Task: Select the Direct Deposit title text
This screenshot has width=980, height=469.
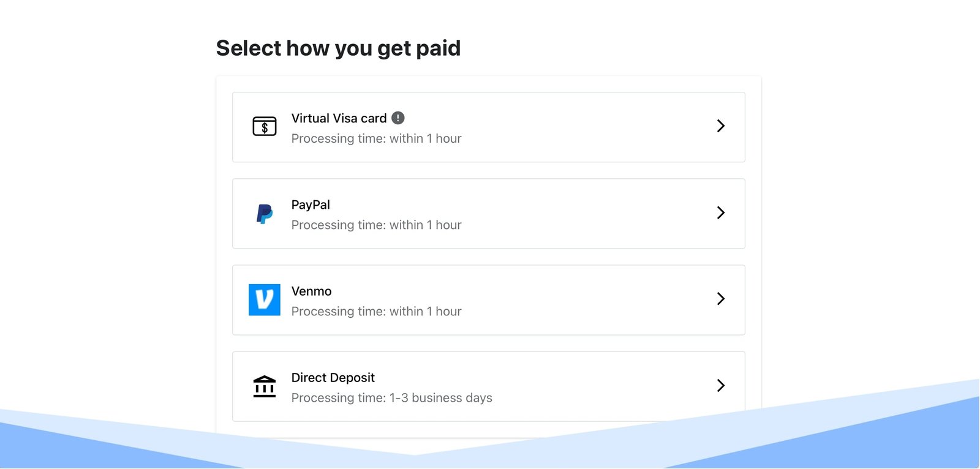Action: pos(333,378)
